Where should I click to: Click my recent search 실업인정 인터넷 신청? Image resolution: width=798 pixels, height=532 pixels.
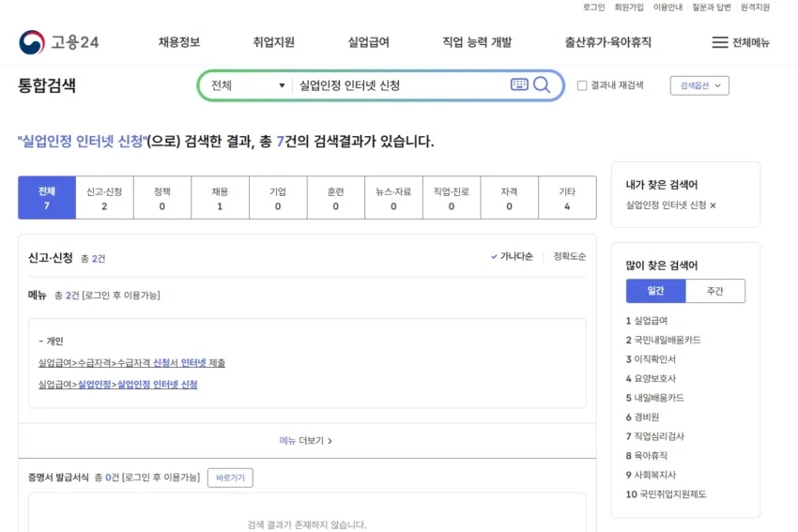(667, 205)
